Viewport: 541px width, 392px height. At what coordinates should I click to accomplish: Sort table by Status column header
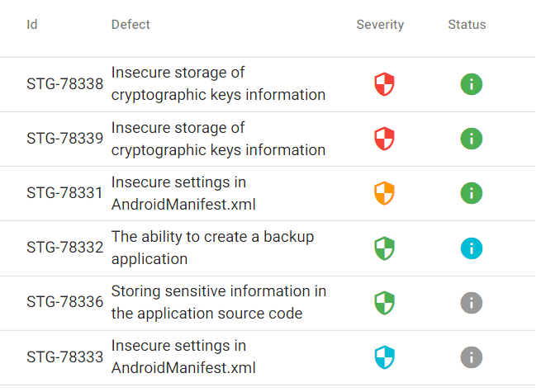[x=467, y=25]
